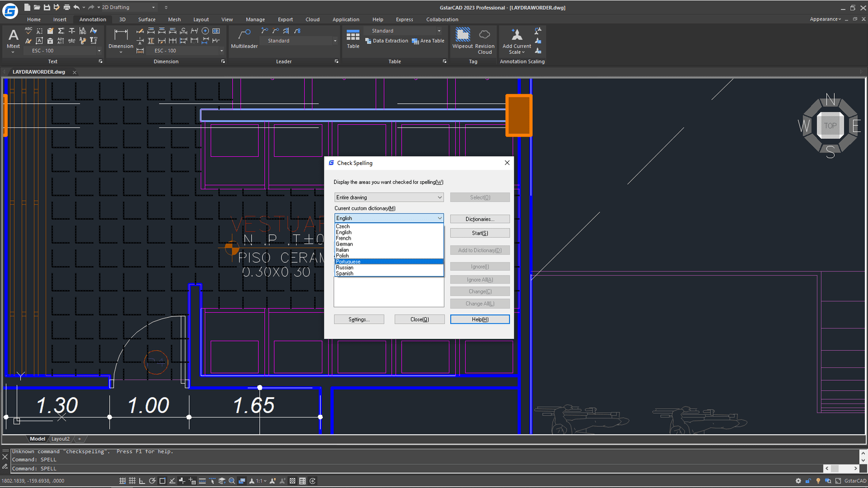Viewport: 868px width, 488px height.
Task: Open Data Extraction tool
Action: pos(387,41)
